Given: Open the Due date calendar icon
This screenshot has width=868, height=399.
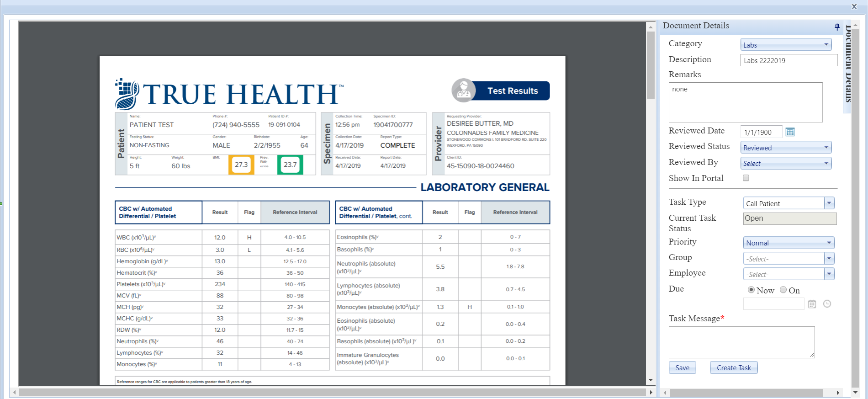Looking at the screenshot, I should [x=812, y=304].
